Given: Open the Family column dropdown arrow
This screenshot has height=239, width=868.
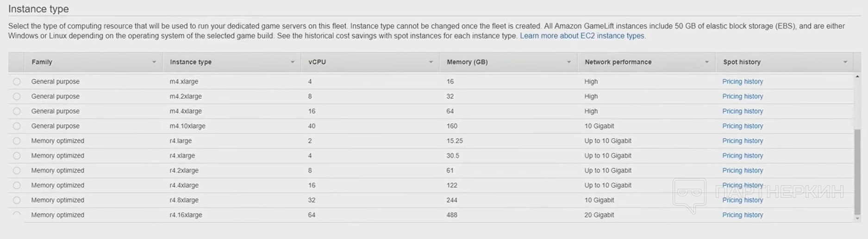Looking at the screenshot, I should tap(154, 62).
